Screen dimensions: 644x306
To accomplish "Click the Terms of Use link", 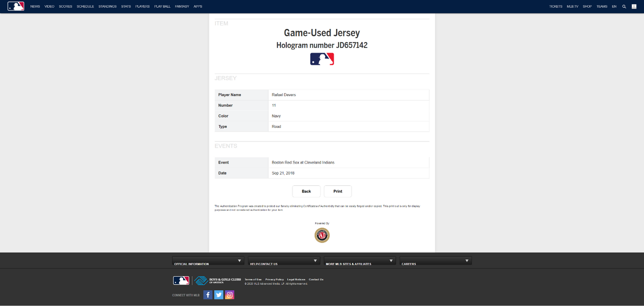I will pyautogui.click(x=253, y=279).
